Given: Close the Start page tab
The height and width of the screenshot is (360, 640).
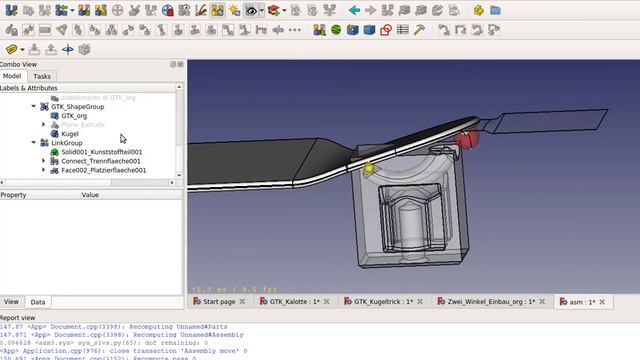Looking at the screenshot, I should pyautogui.click(x=242, y=302).
